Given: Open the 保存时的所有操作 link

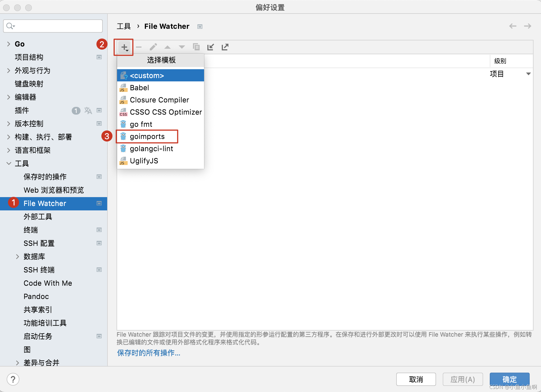Looking at the screenshot, I should click(149, 353).
